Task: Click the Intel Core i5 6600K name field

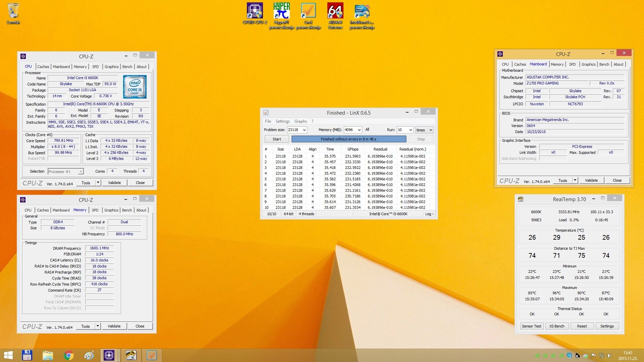Action: [x=83, y=78]
